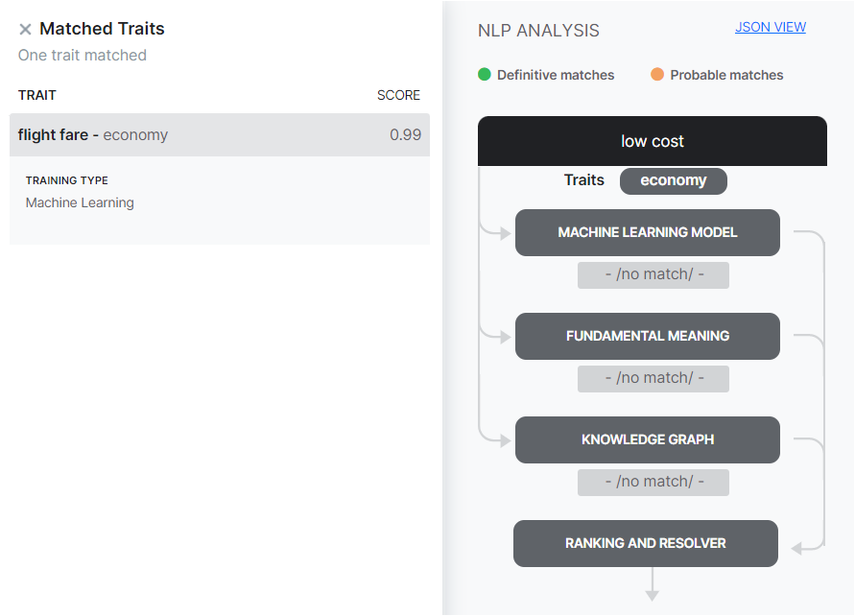Image resolution: width=855 pixels, height=616 pixels.
Task: Click the SCORE column header
Action: 398,95
